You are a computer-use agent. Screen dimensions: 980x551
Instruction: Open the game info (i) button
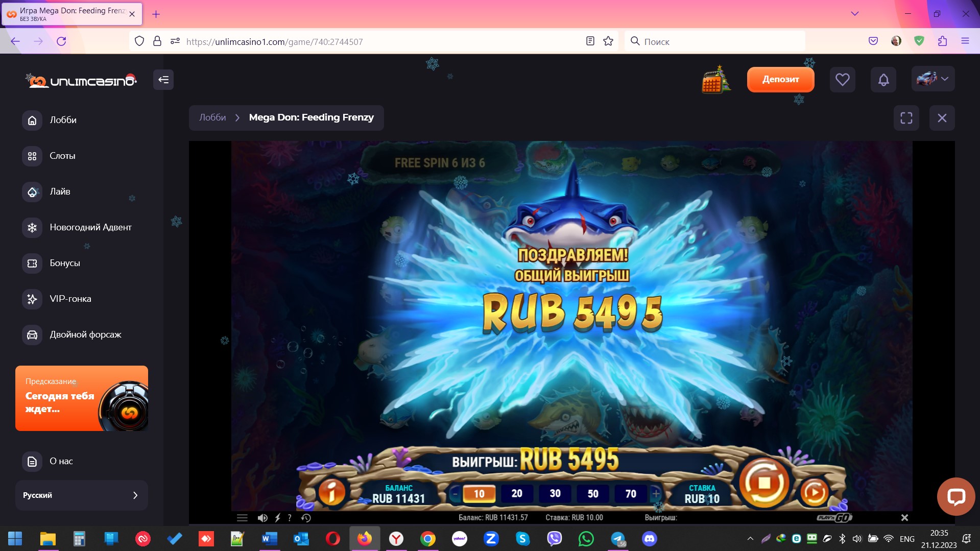click(332, 493)
